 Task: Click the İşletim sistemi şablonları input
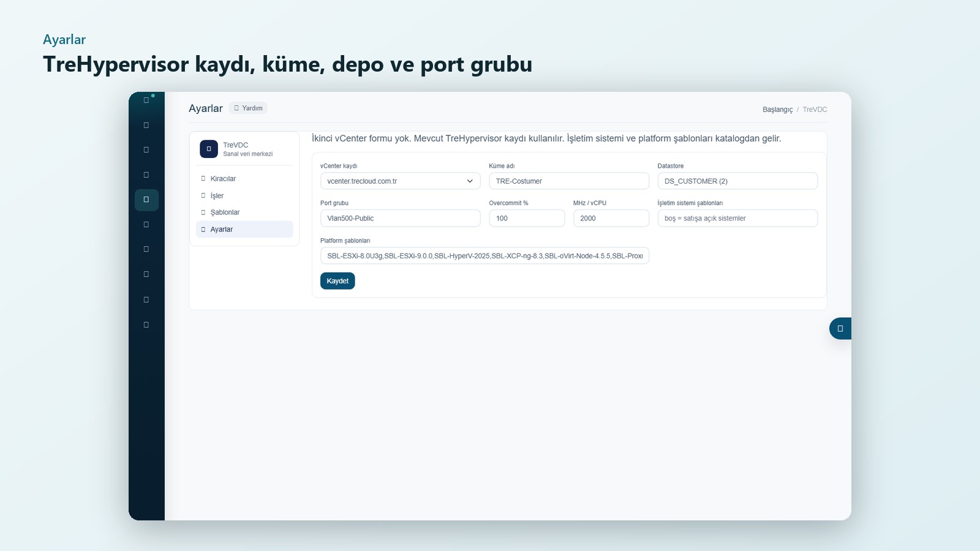coord(737,219)
